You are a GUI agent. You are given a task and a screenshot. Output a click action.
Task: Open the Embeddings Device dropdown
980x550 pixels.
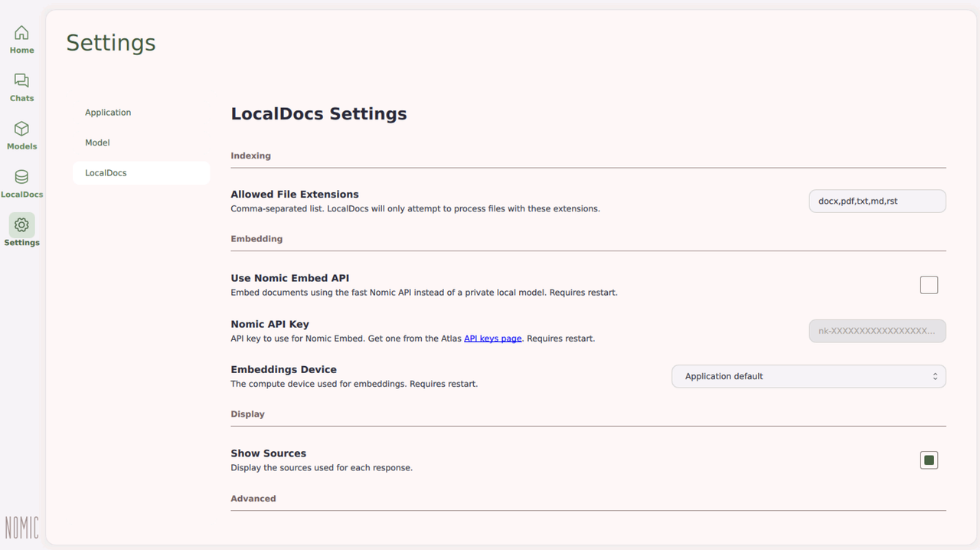click(808, 376)
